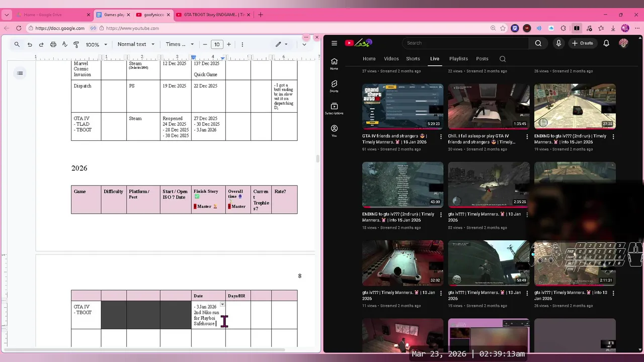This screenshot has width=644, height=362.
Task: Open zoom level 100% dropdown
Action: pyautogui.click(x=96, y=44)
